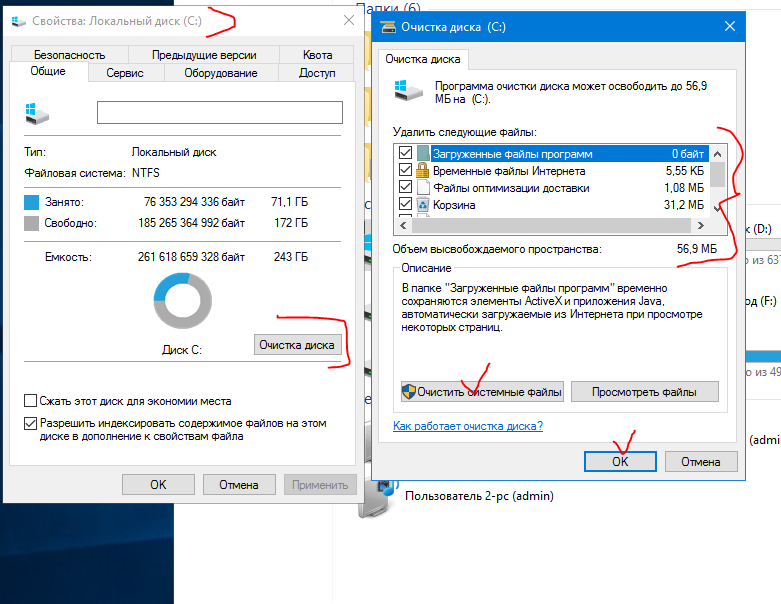781x604 pixels.
Task: Click the file list horizontal scrollbar track
Action: click(551, 226)
